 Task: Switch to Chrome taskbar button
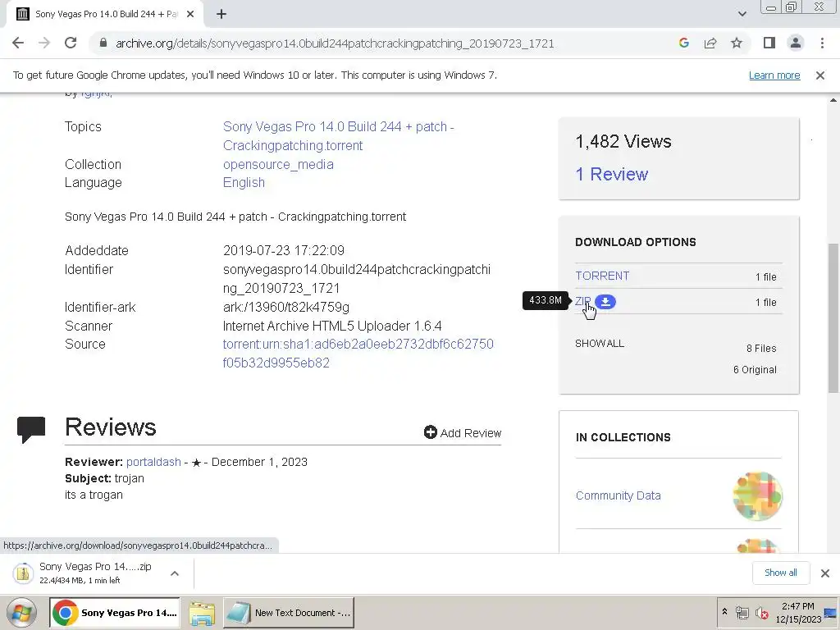point(115,613)
